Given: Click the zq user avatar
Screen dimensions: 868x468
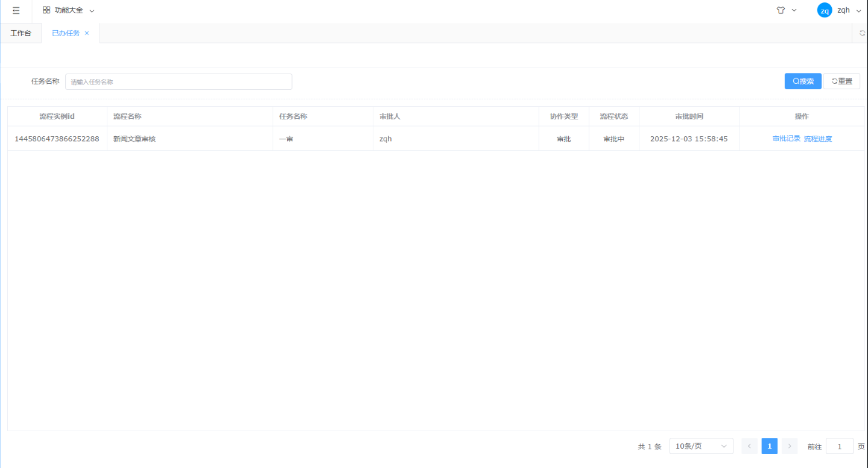Looking at the screenshot, I should 824,10.
